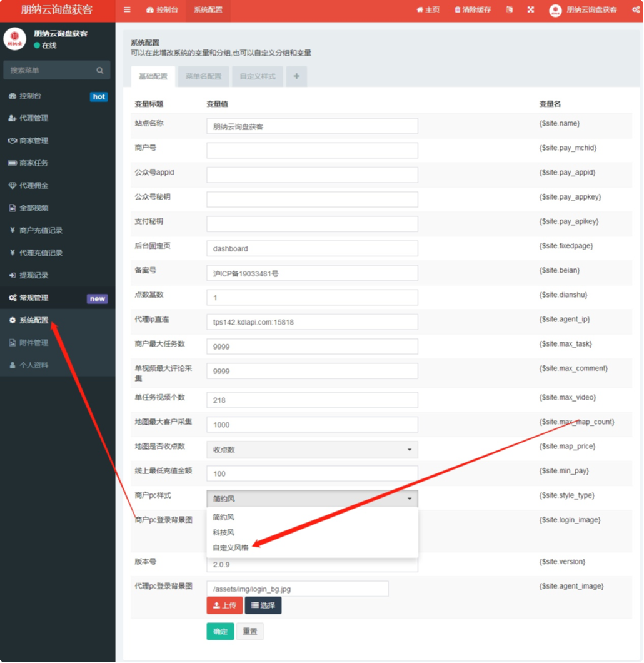Viewport: 644px width, 663px height.
Task: Edit 线上最低充值金额 field showing 100
Action: [312, 473]
